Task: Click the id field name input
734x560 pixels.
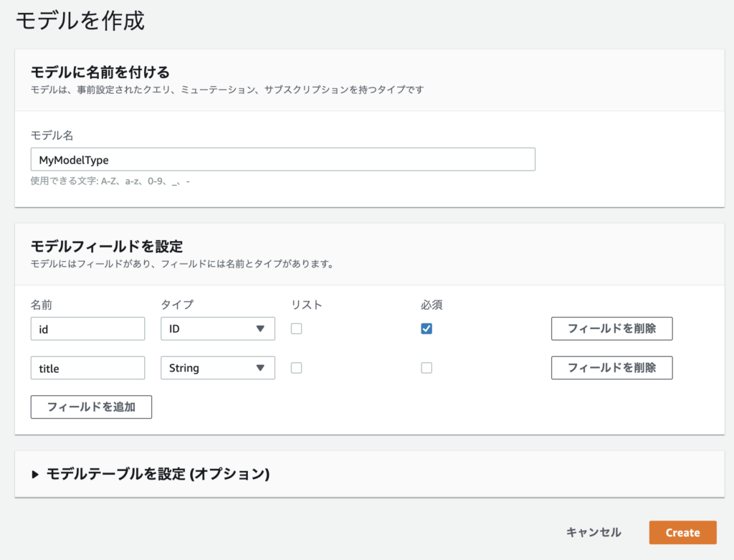Action: click(87, 329)
